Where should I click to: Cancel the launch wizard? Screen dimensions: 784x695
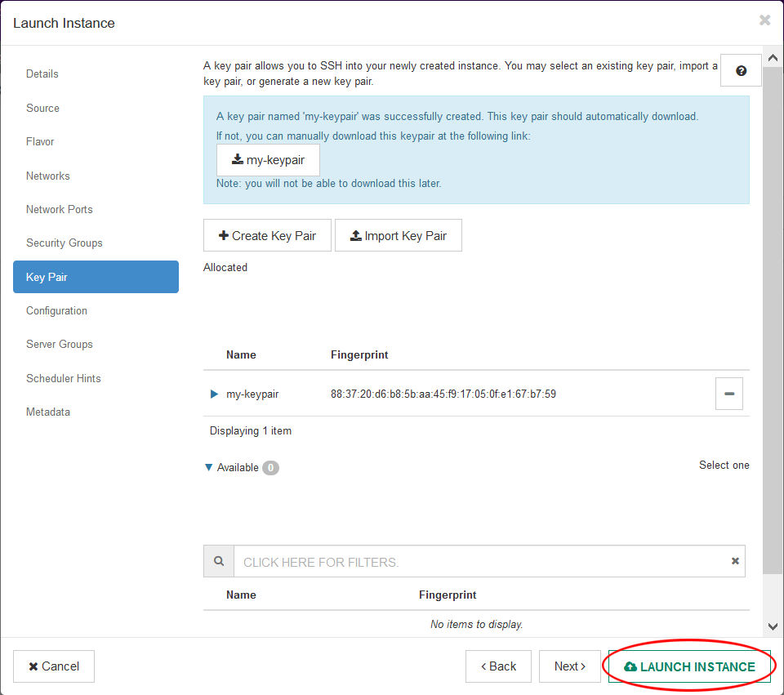pyautogui.click(x=54, y=666)
